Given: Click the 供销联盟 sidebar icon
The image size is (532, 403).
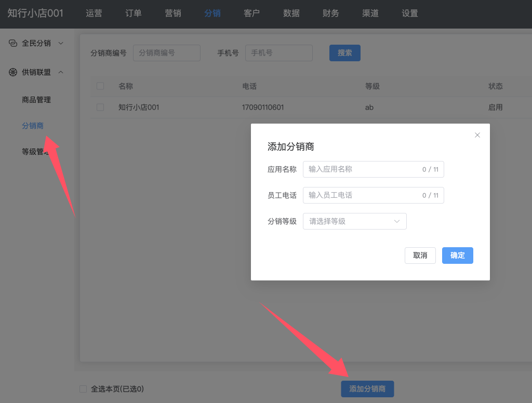Looking at the screenshot, I should tap(13, 72).
